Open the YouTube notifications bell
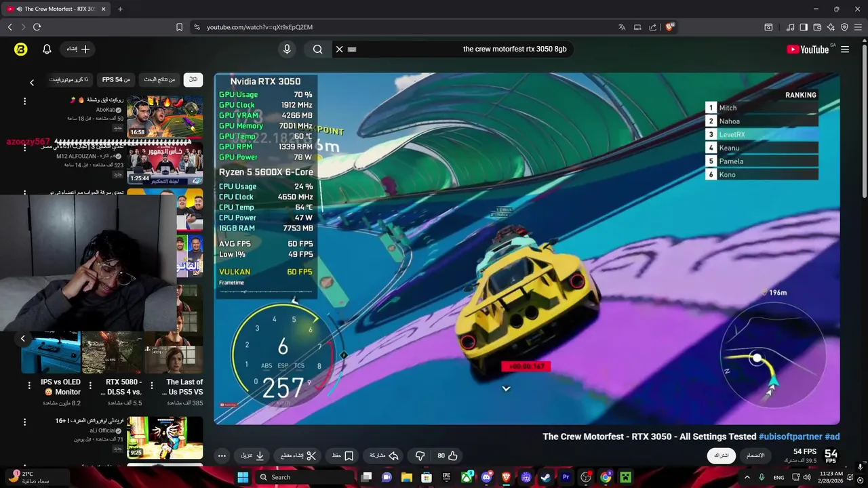This screenshot has height=488, width=868. (x=47, y=49)
